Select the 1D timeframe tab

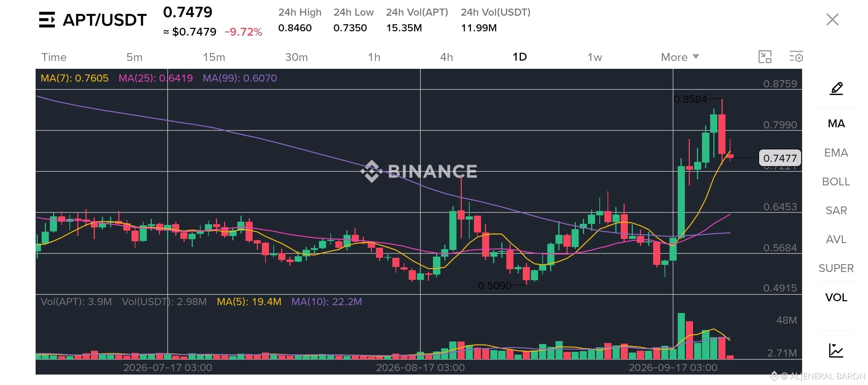click(520, 57)
